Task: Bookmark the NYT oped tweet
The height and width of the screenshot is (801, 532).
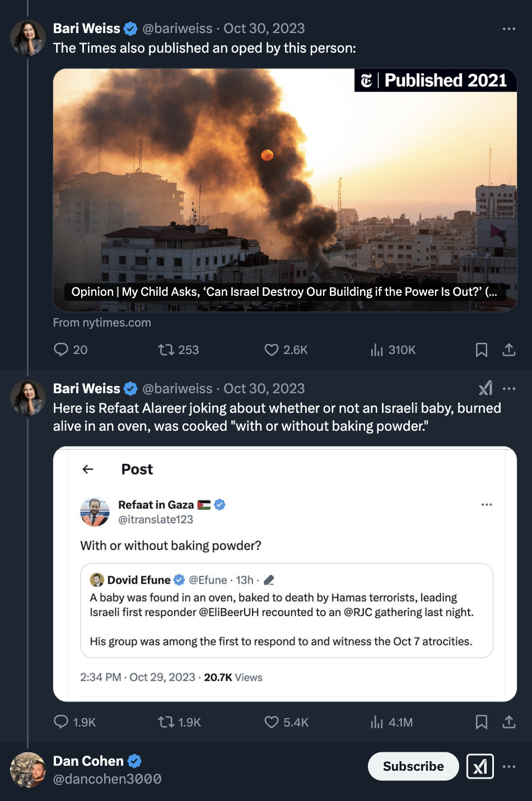Action: 481,350
